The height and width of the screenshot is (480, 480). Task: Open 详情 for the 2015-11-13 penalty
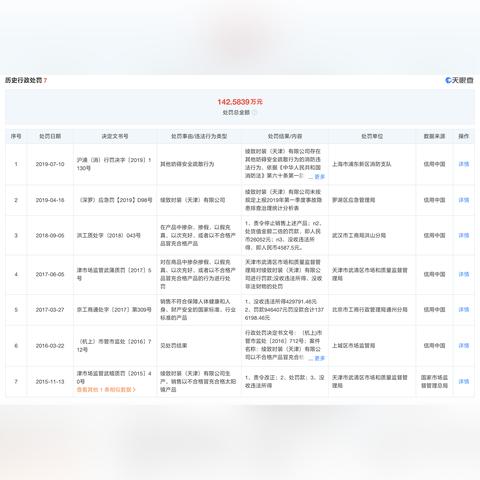464,381
